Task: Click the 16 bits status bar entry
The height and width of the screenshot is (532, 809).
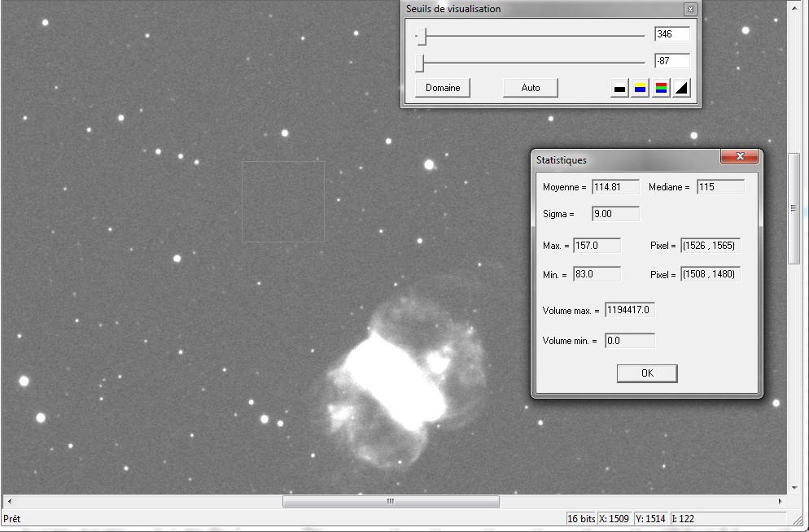Action: (x=581, y=519)
